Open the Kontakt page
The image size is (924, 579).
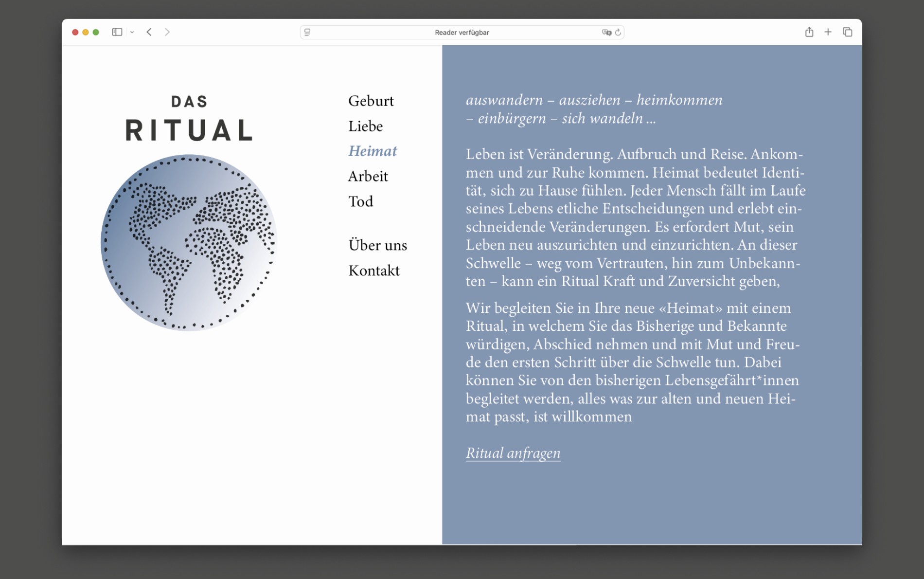point(373,271)
